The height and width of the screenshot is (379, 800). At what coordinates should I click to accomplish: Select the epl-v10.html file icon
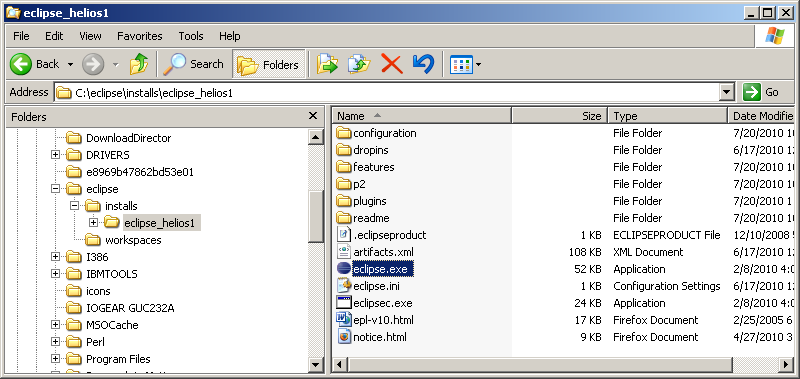(344, 320)
